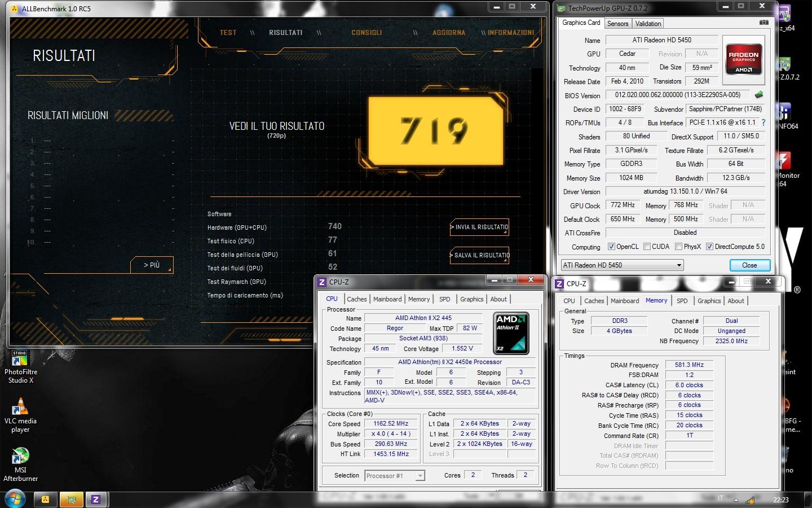Open Mainboard tab in CPU-Z processor window
Screen dimensions: 812x508
coord(387,299)
